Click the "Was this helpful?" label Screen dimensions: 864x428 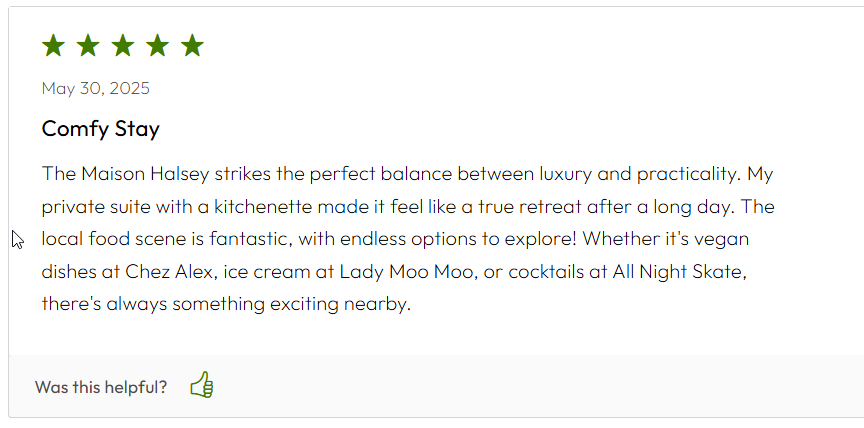[101, 387]
